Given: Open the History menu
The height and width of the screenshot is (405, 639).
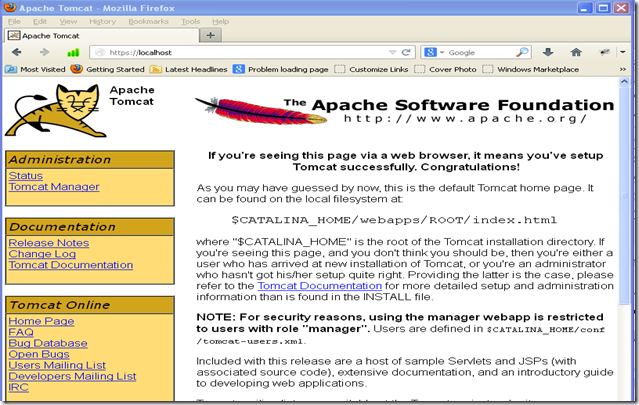Looking at the screenshot, I should 102,22.
